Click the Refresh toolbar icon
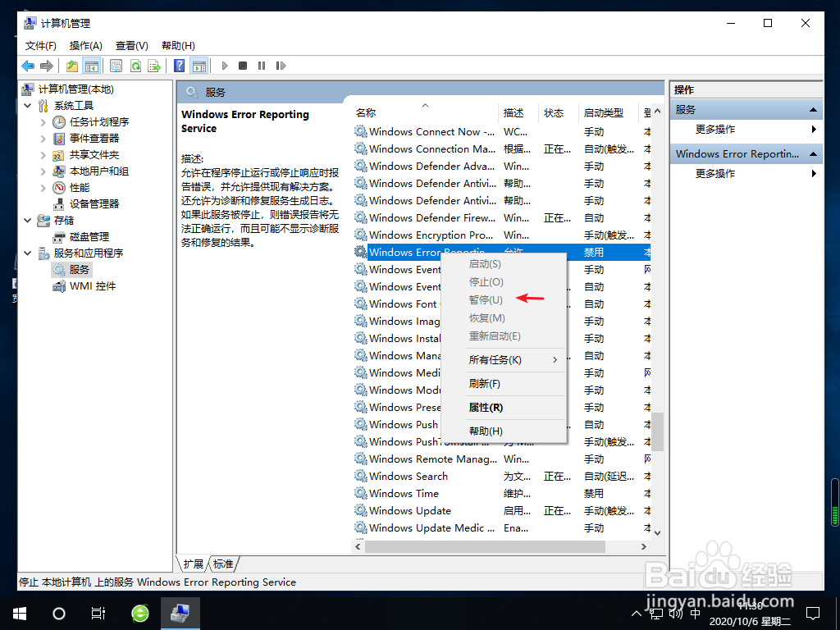Screen dimensions: 840x630 coord(135,66)
